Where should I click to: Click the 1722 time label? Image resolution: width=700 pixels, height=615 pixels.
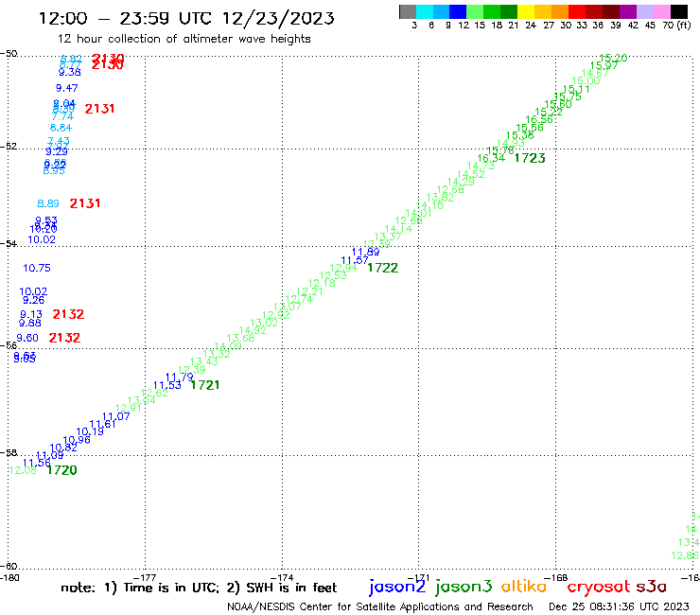[382, 268]
